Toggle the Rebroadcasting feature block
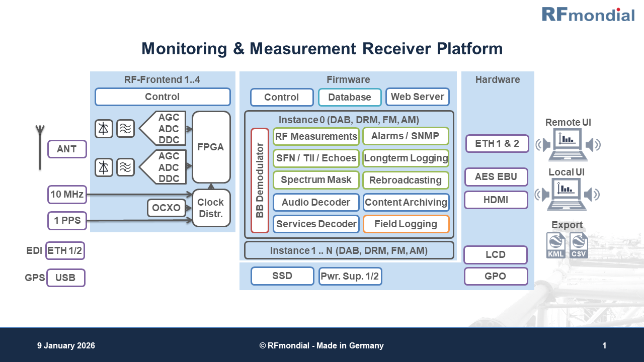This screenshot has height=362, width=644. (406, 180)
